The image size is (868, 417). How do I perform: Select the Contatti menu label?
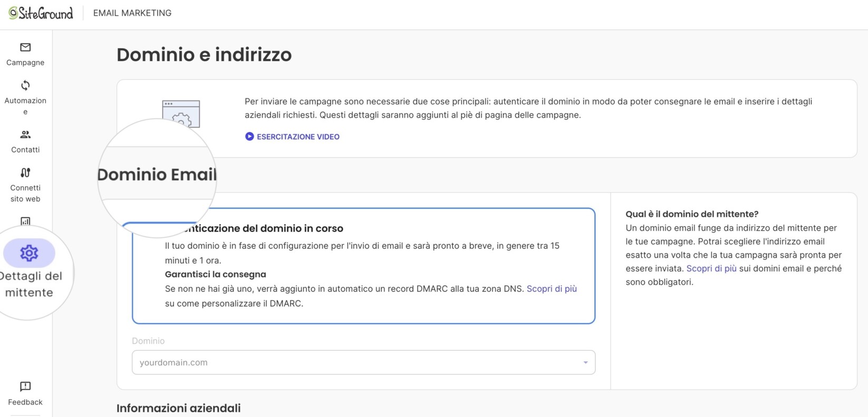[x=25, y=150]
